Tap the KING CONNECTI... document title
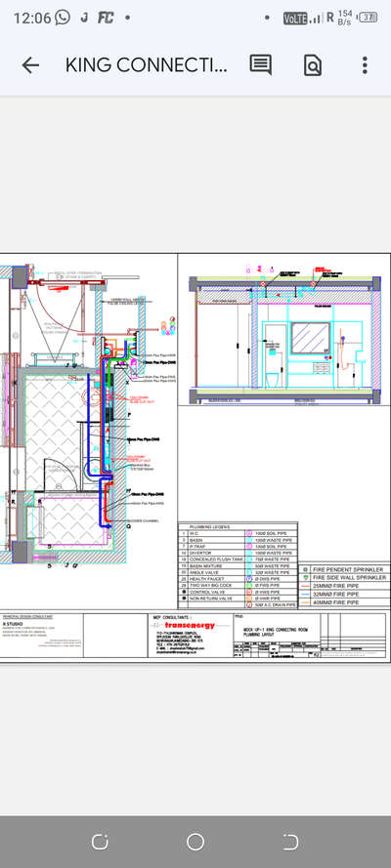 (147, 65)
